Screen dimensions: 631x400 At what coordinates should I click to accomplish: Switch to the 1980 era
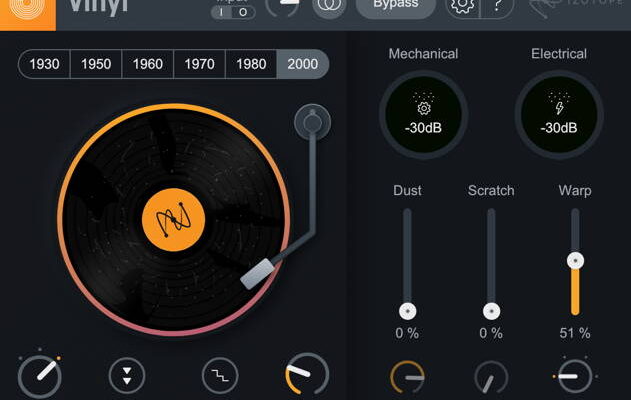(251, 64)
